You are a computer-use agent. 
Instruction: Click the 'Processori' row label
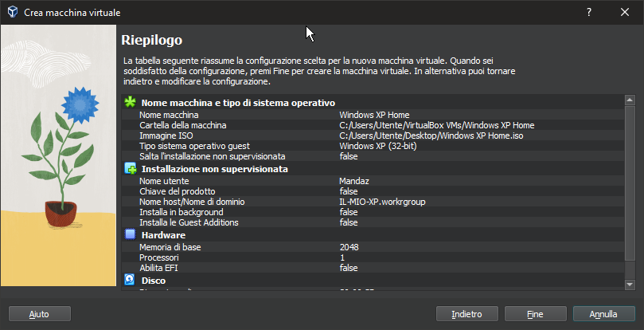(159, 257)
